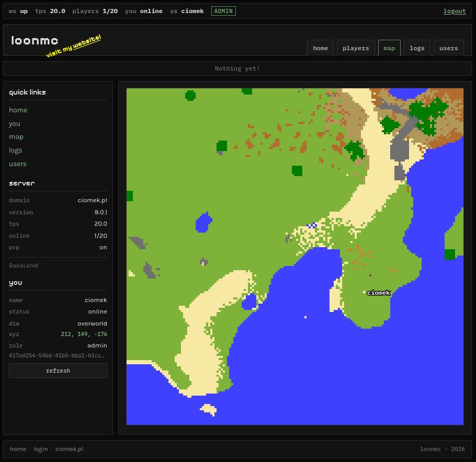Click the ciomek player marker on the map
476x462 pixels.
point(364,292)
